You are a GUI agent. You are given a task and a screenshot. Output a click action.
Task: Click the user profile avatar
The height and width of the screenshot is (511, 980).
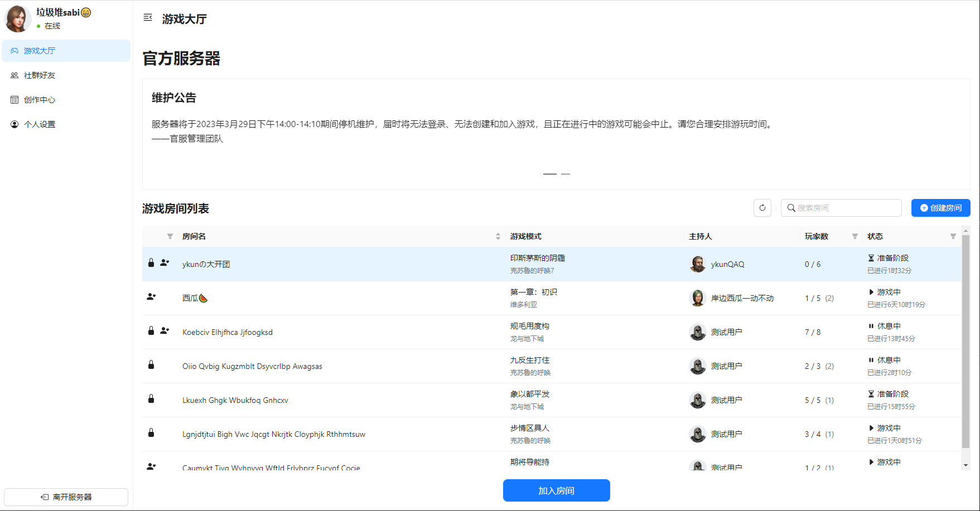pyautogui.click(x=18, y=19)
